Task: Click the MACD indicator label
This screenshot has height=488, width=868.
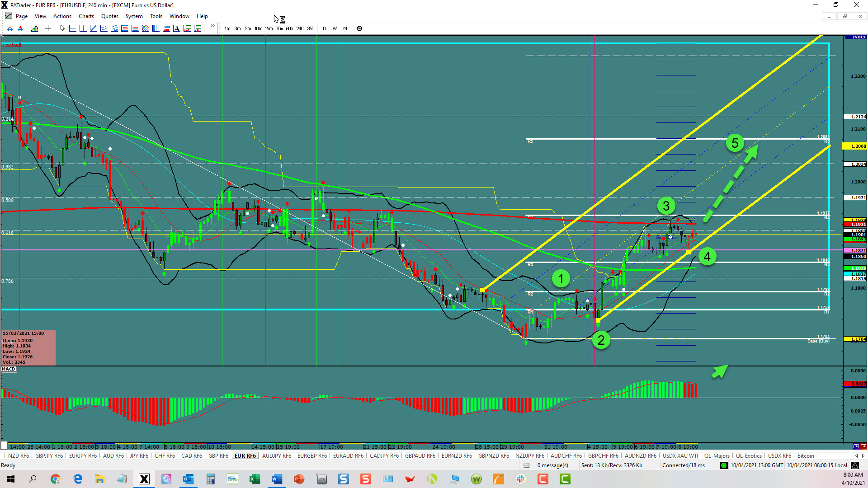Action: [9, 369]
